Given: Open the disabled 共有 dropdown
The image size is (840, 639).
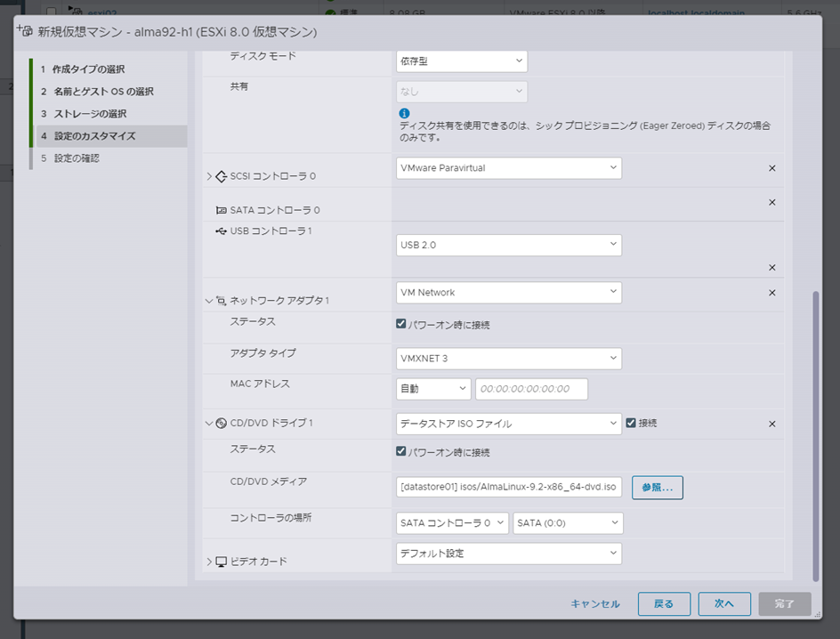Looking at the screenshot, I should (x=462, y=92).
